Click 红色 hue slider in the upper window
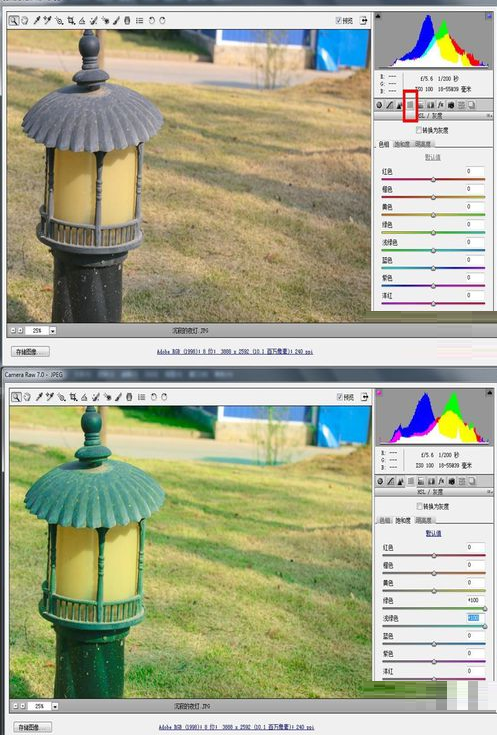The image size is (497, 735). pyautogui.click(x=433, y=180)
